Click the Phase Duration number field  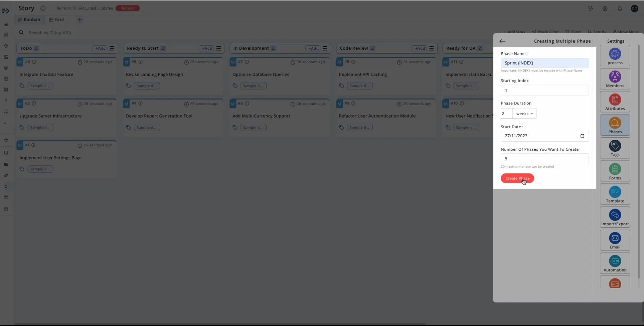coord(506,113)
